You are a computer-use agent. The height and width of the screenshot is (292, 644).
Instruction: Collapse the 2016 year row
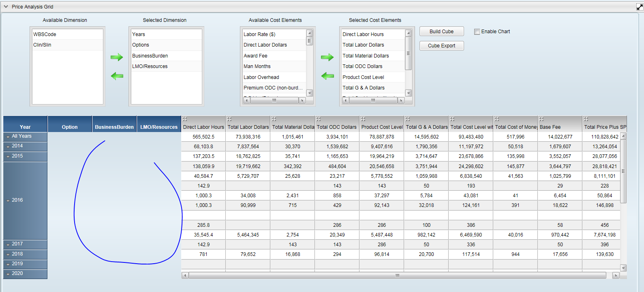8,200
